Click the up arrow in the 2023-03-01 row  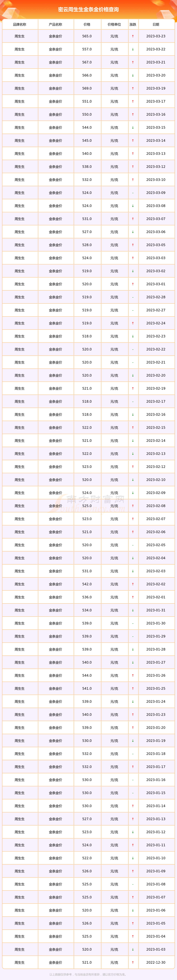132,284
